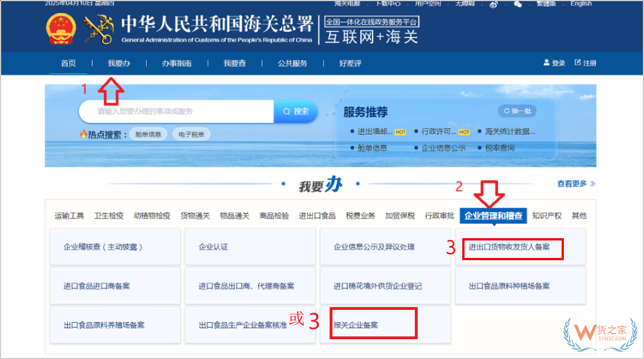644x359 pixels.
Task: Click the 电子税单 hot search tag
Action: click(x=191, y=134)
